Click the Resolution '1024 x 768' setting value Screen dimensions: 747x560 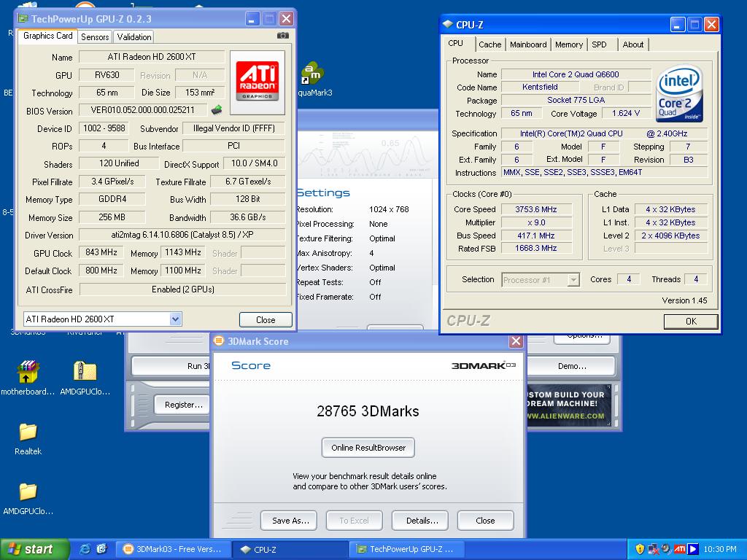pyautogui.click(x=389, y=209)
